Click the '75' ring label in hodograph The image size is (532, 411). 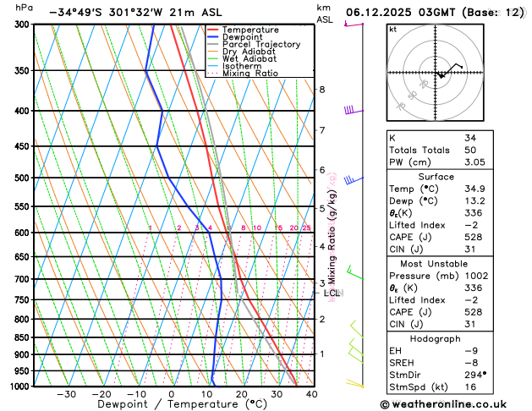(x=401, y=107)
